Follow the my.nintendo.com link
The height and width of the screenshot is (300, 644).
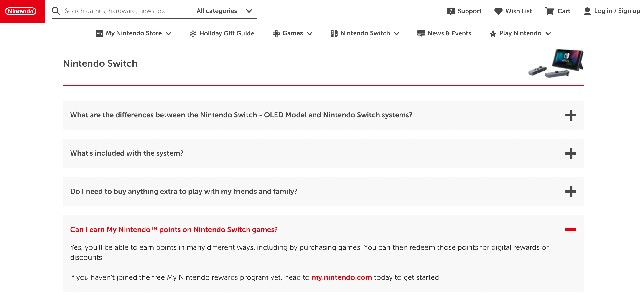tap(341, 277)
